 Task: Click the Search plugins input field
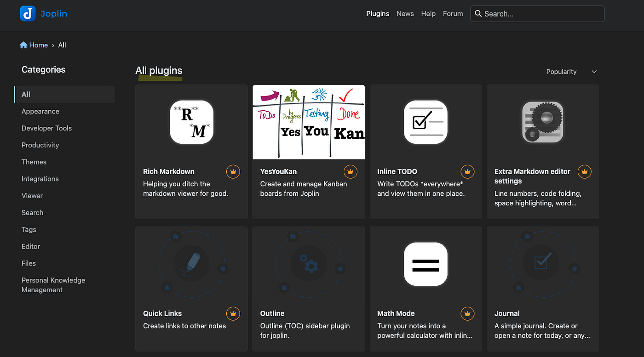(x=537, y=14)
